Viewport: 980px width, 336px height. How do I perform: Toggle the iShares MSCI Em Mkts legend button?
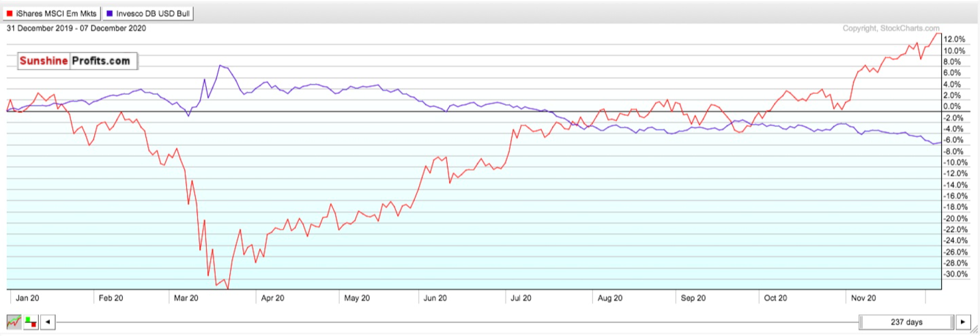[x=52, y=14]
